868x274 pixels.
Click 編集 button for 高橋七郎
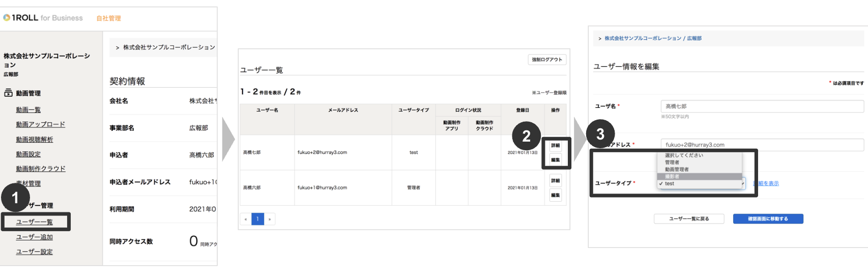pyautogui.click(x=556, y=160)
